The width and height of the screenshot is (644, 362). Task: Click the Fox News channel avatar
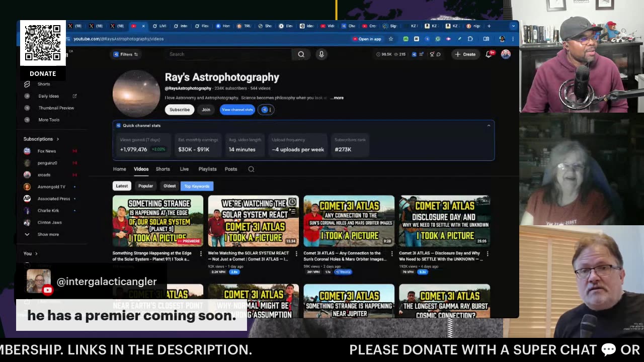[27, 151]
